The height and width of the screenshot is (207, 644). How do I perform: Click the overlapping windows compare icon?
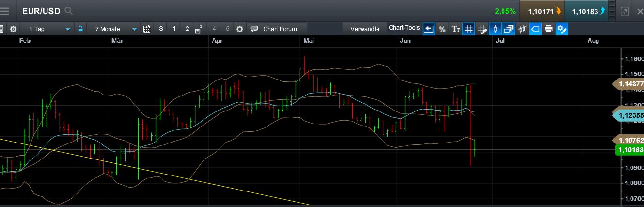508,29
